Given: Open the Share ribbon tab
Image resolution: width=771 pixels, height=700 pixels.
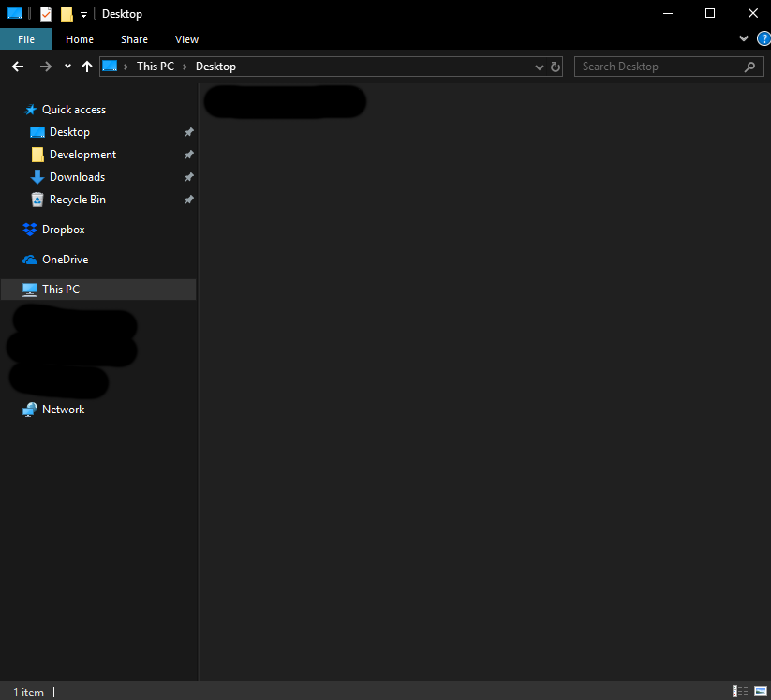Looking at the screenshot, I should pyautogui.click(x=134, y=39).
